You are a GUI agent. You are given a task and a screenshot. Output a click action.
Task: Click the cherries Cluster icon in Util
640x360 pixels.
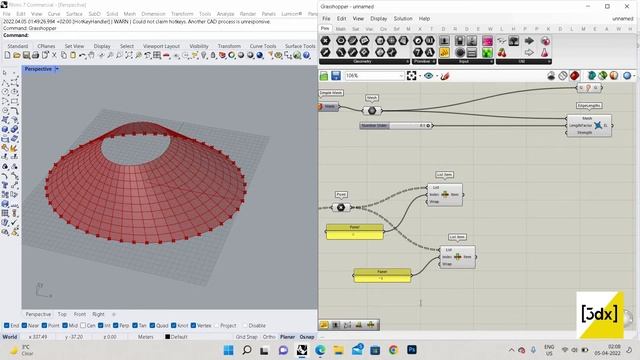point(502,52)
